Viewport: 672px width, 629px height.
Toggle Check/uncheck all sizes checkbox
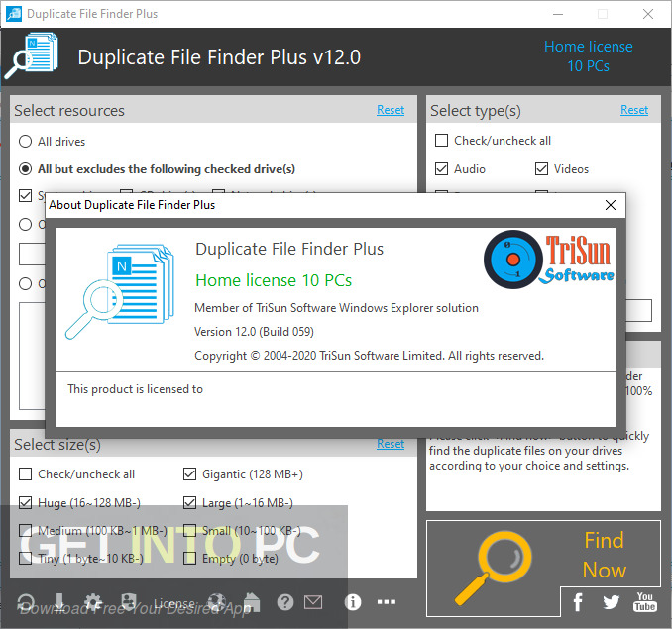point(26,474)
